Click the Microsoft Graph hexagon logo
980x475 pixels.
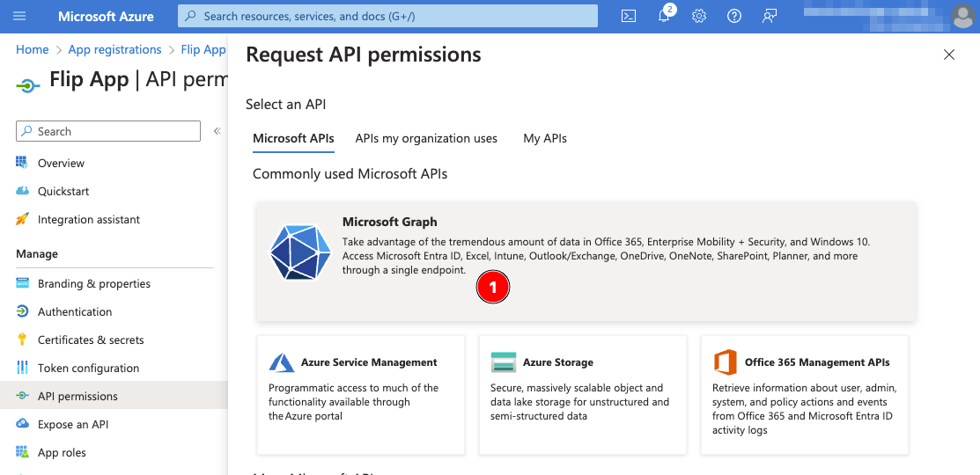[x=301, y=252]
